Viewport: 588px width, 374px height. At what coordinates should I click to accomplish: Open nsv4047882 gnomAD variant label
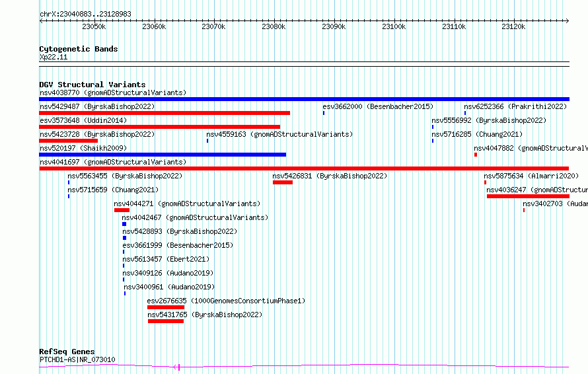(x=531, y=148)
